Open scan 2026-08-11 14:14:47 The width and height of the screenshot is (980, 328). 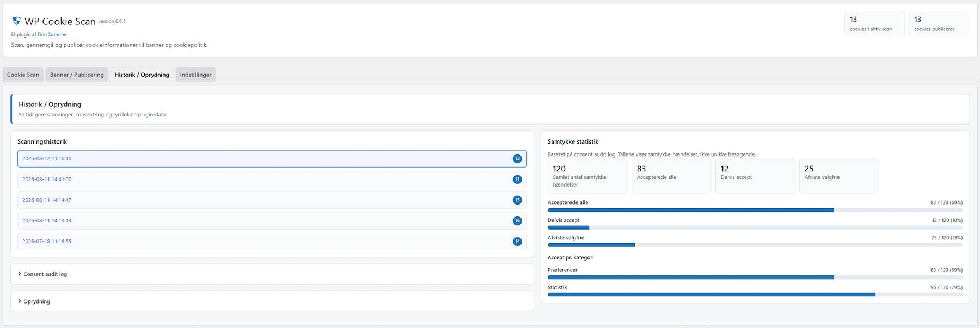click(272, 200)
